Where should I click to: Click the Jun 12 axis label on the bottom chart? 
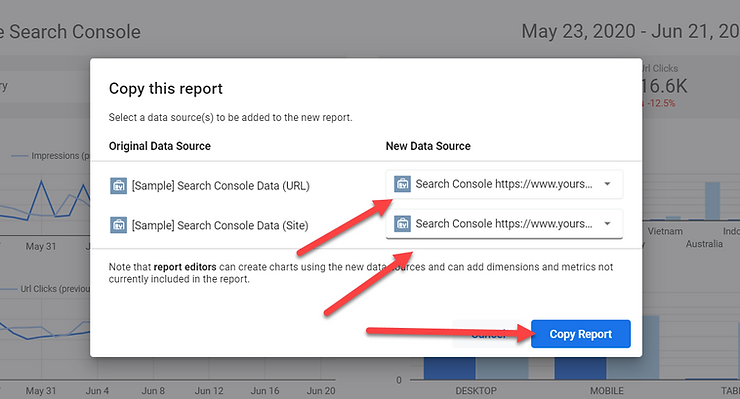coord(209,391)
